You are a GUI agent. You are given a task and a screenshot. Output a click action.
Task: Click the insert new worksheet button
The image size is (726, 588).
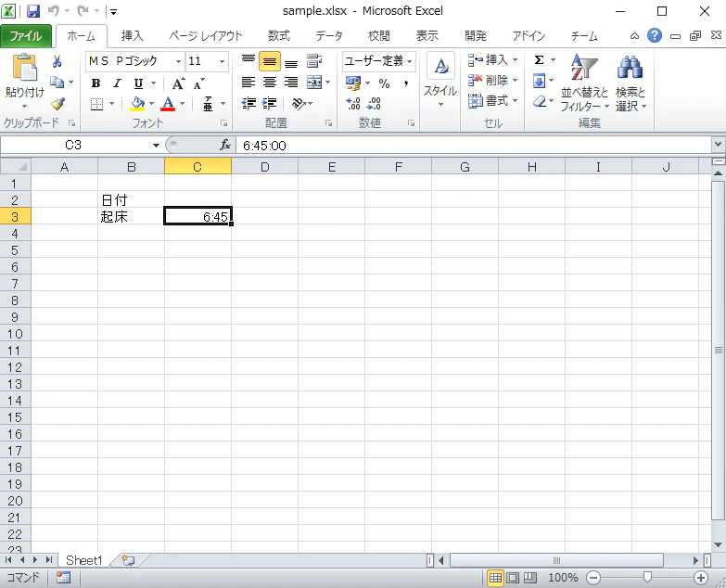coord(128,560)
